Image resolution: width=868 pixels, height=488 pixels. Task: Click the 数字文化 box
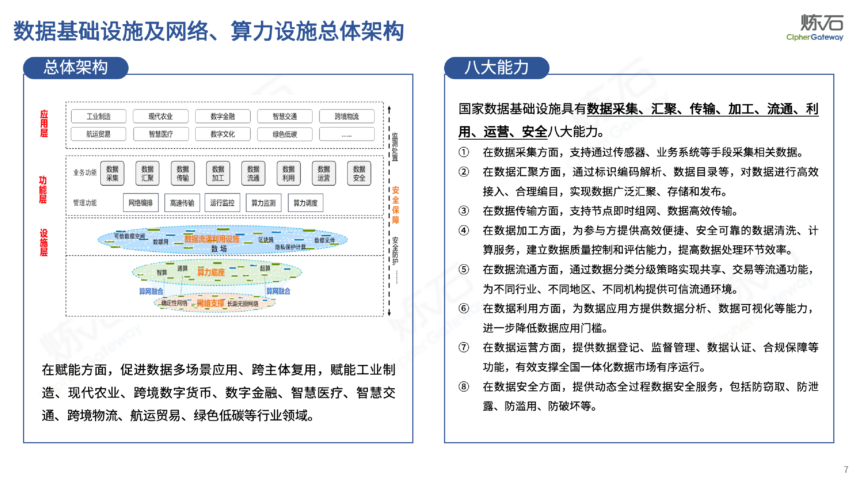[222, 134]
